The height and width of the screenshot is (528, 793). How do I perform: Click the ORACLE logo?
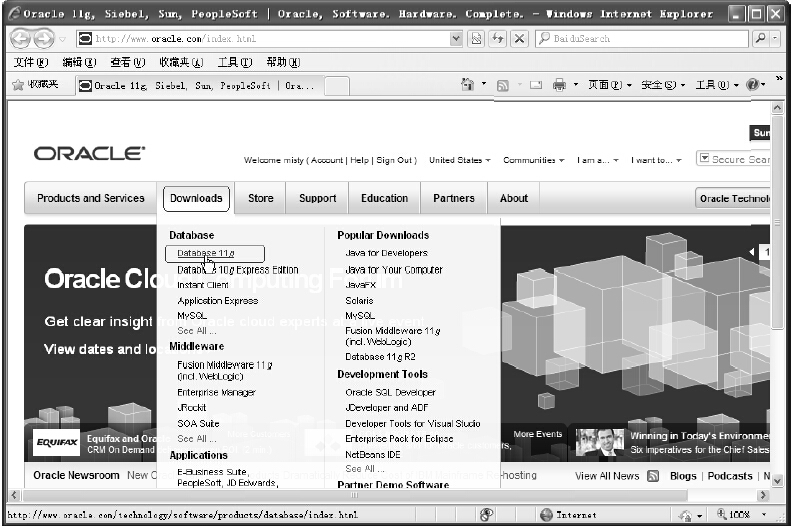click(x=90, y=153)
